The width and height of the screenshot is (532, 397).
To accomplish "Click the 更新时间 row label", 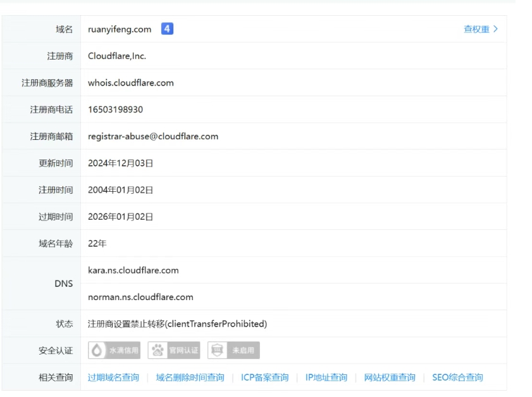I will point(56,163).
